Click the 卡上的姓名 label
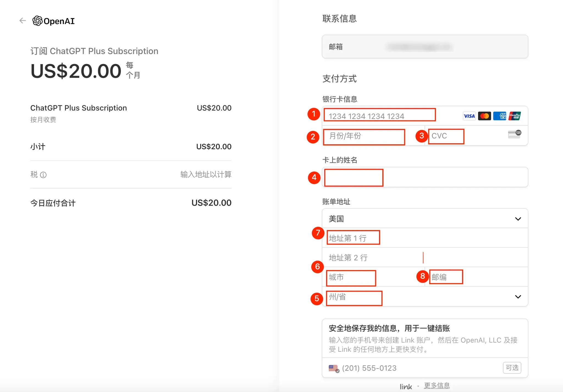 (340, 160)
